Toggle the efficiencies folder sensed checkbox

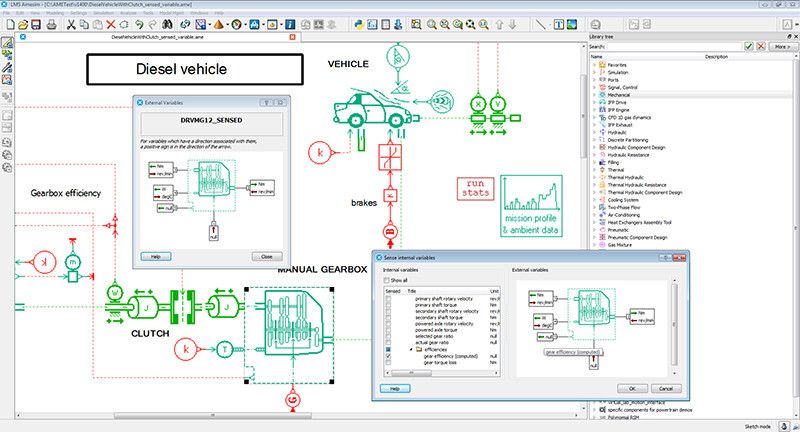388,349
